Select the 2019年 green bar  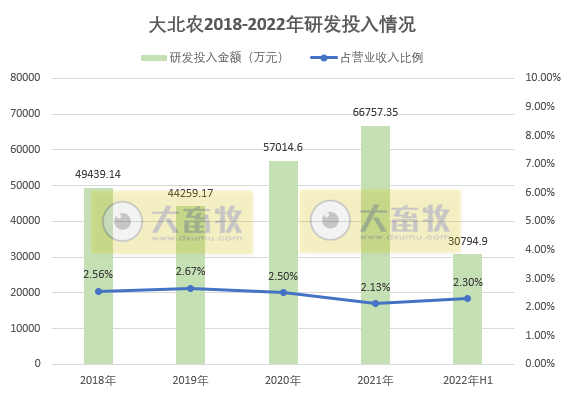(190, 285)
